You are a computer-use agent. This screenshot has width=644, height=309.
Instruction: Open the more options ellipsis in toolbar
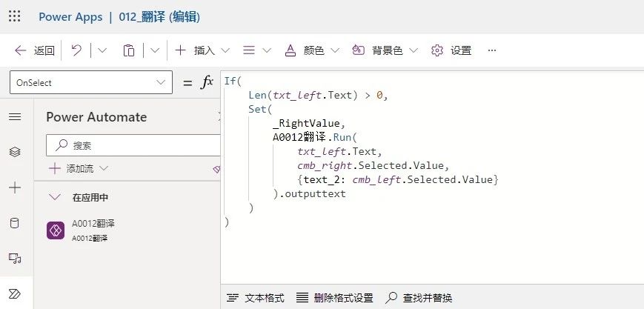click(491, 50)
